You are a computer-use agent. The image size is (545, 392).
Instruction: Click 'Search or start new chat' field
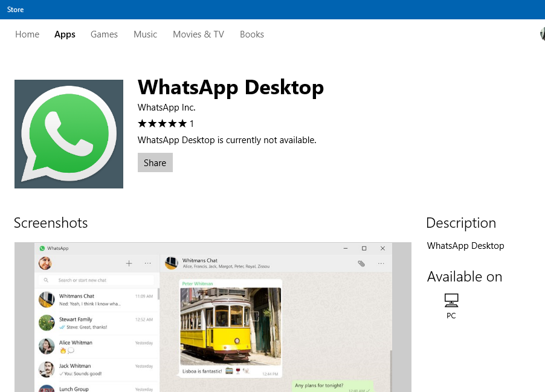[96, 280]
